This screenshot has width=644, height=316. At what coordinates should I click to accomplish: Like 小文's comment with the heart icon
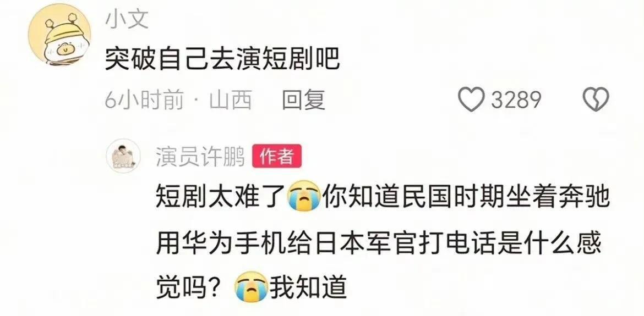pyautogui.click(x=471, y=99)
